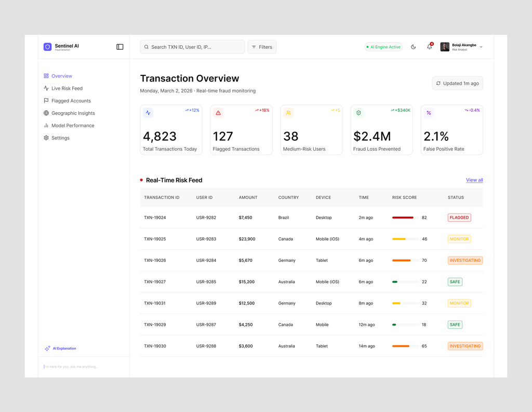The width and height of the screenshot is (532, 412).
Task: Click the risk score bar for TXN-19024
Action: (x=405, y=218)
